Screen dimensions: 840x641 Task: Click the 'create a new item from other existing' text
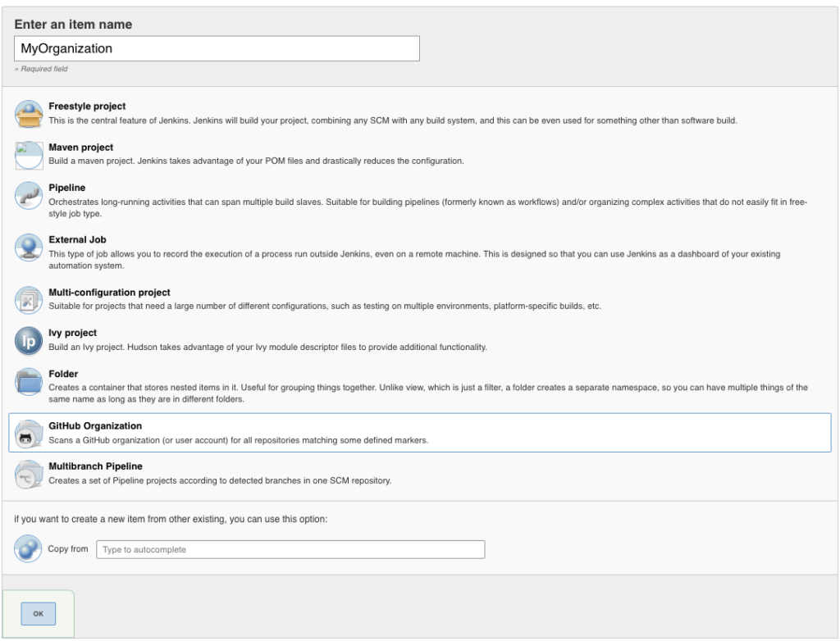(171, 519)
